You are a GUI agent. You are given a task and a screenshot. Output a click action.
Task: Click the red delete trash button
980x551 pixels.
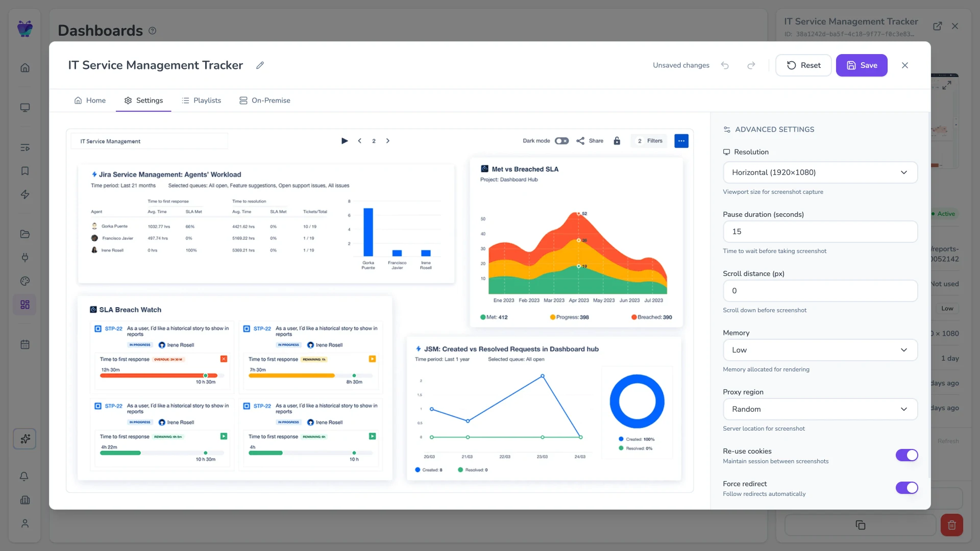[952, 525]
